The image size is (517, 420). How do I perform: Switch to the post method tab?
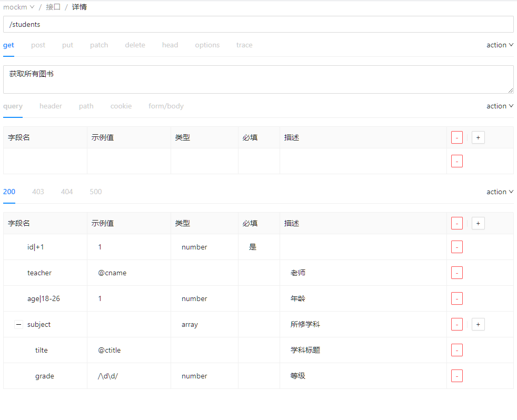pos(38,45)
